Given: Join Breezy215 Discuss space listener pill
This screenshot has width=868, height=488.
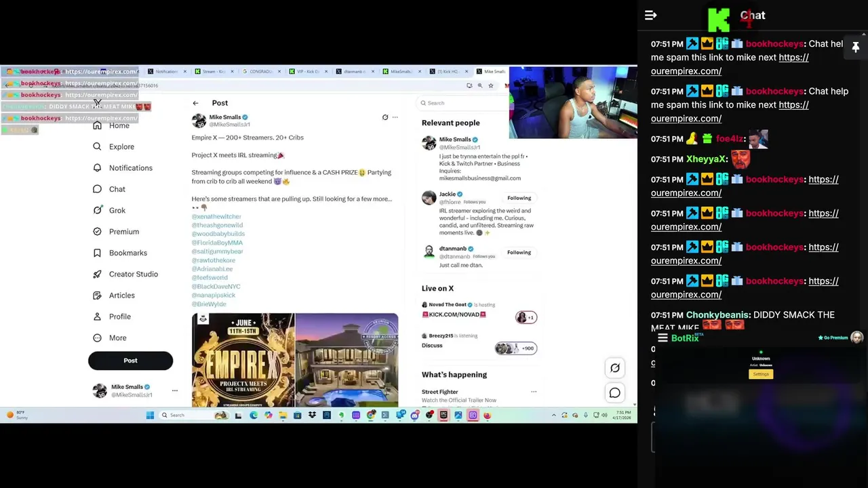Looking at the screenshot, I should 515,348.
